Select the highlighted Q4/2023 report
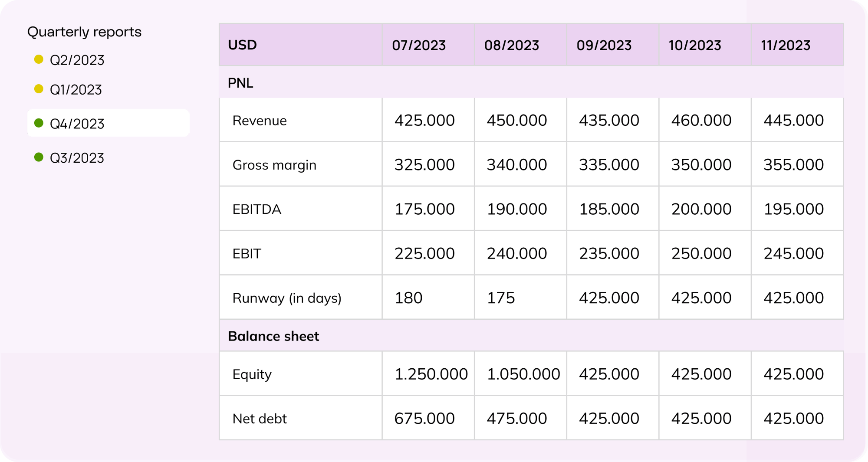 tap(108, 123)
